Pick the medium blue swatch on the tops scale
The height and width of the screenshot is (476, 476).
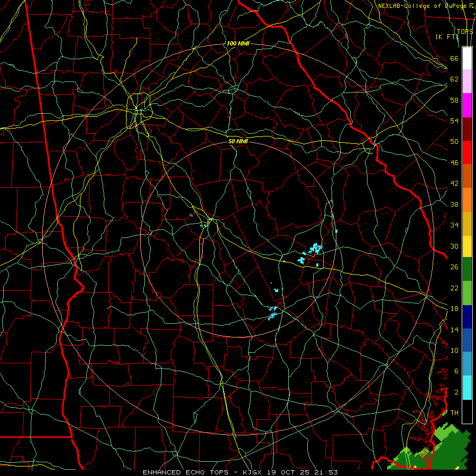point(467,340)
